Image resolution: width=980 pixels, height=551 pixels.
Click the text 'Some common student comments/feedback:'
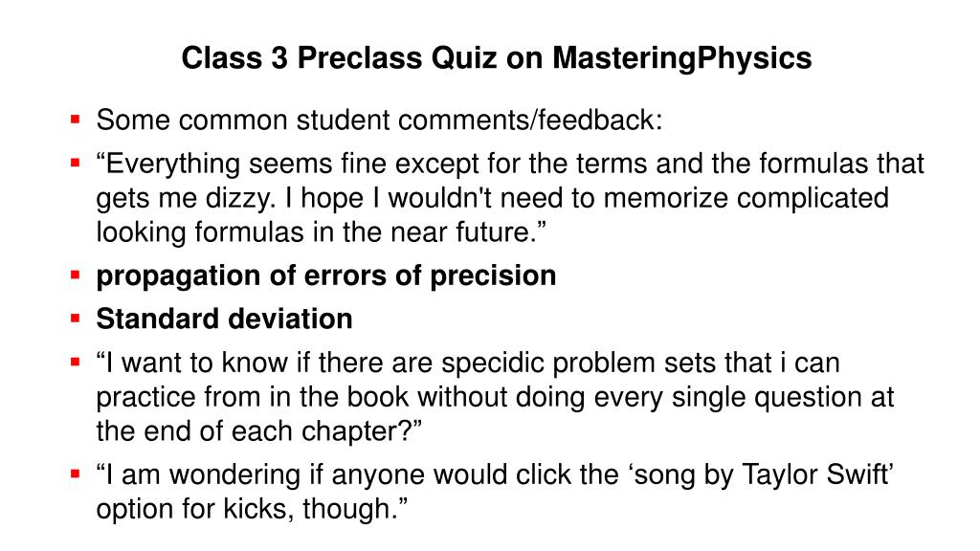click(379, 120)
